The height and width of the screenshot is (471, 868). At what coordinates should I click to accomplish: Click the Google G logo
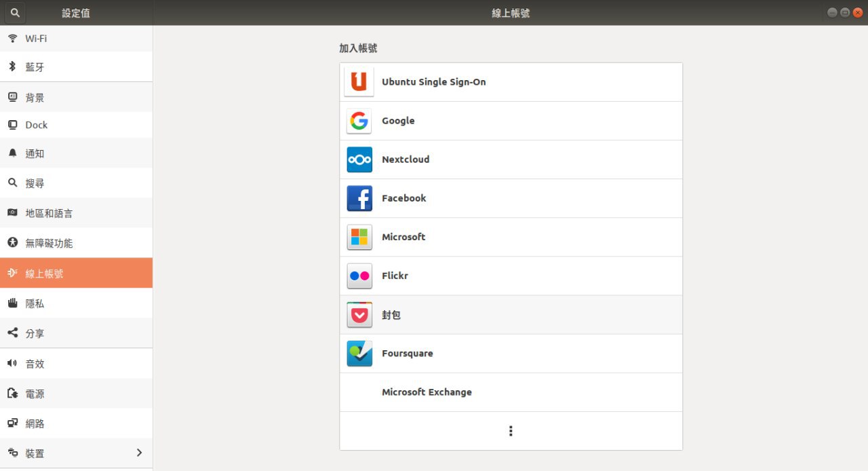[359, 121]
